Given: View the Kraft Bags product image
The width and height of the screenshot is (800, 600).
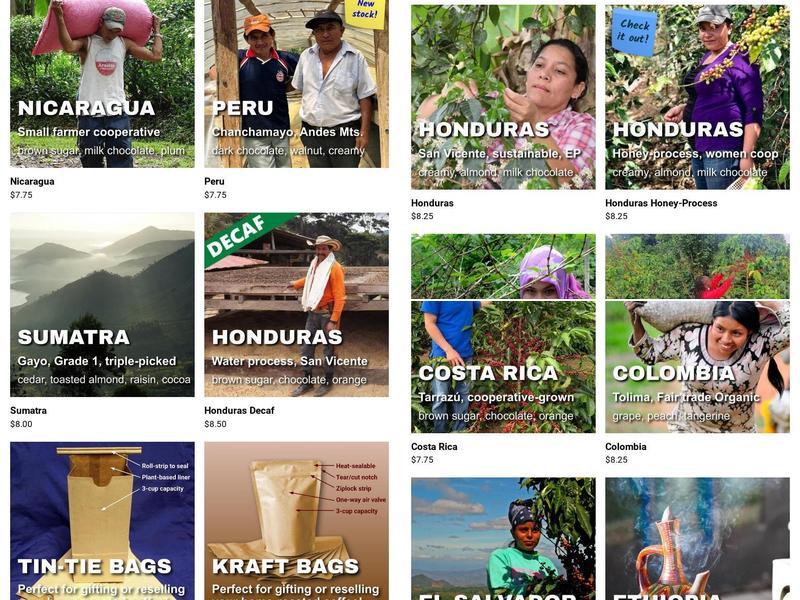Looking at the screenshot, I should [296, 521].
